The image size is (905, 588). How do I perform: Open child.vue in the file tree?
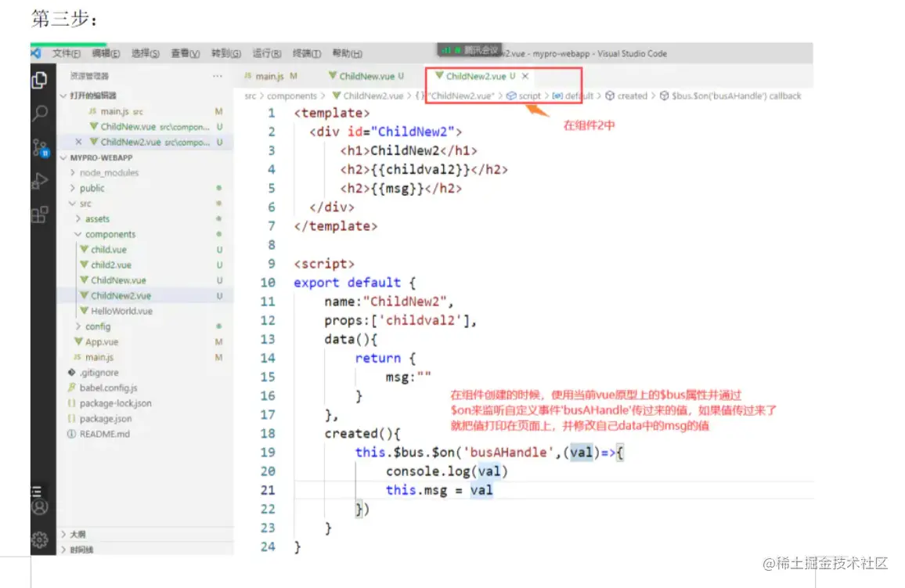(109, 250)
